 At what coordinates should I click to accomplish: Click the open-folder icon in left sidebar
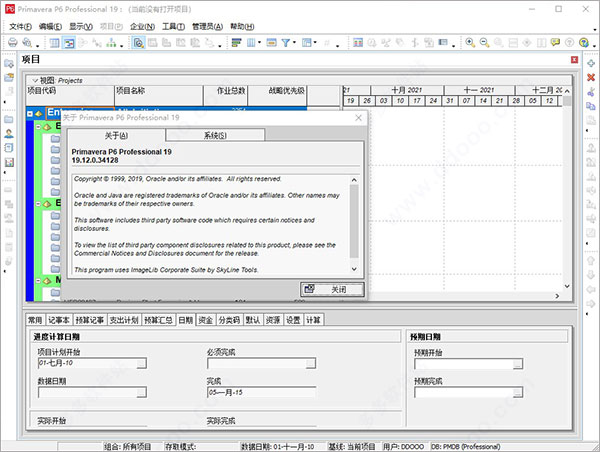9,77
